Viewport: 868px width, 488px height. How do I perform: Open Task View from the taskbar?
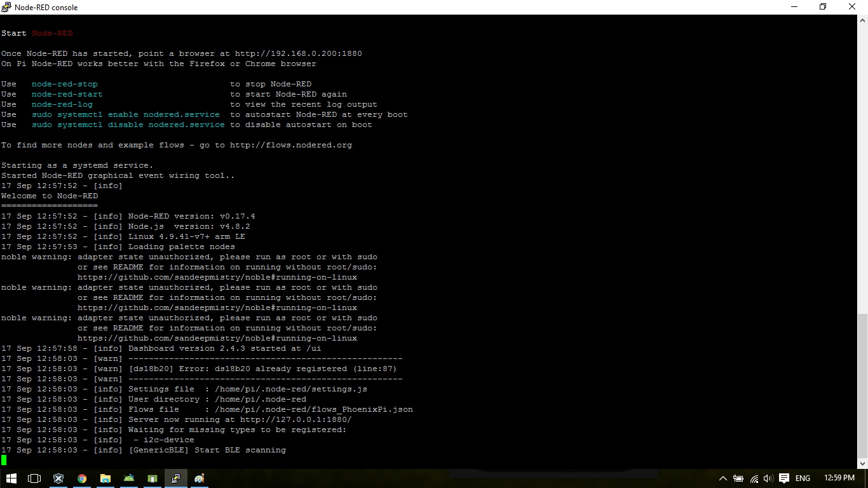[x=34, y=478]
